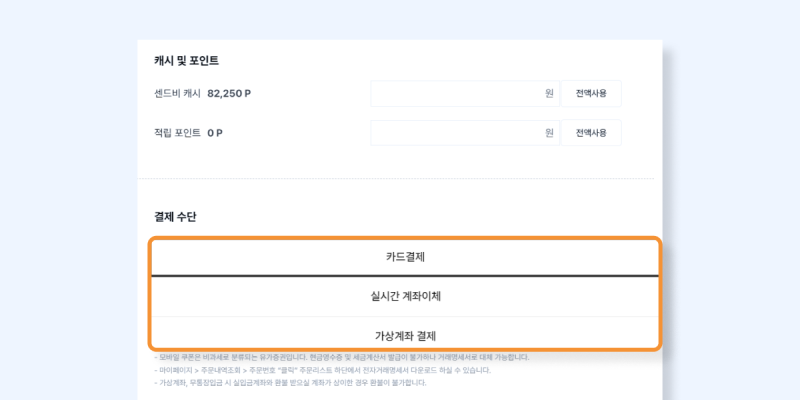Click the 가상계좌 refund notice line
Screen dimensions: 800x400
(290, 383)
